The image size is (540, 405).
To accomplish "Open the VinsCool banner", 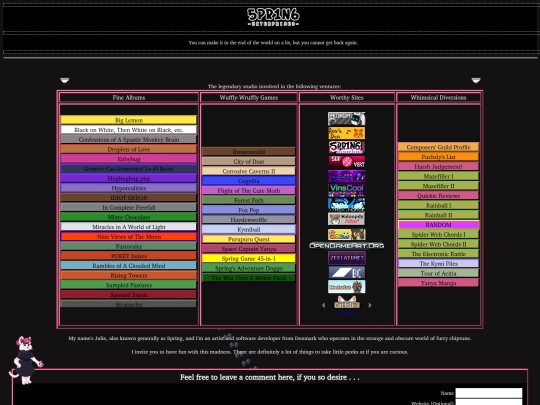I will pyautogui.click(x=346, y=190).
